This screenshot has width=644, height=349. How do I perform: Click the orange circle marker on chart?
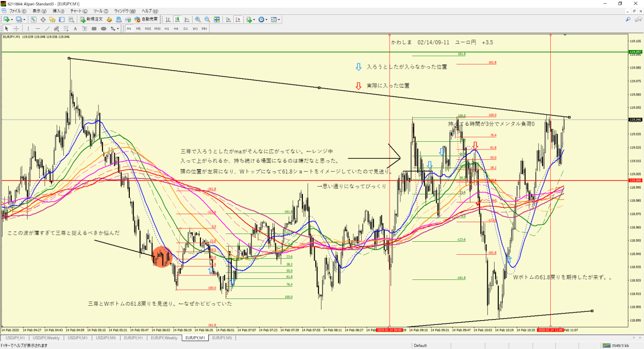pos(162,256)
